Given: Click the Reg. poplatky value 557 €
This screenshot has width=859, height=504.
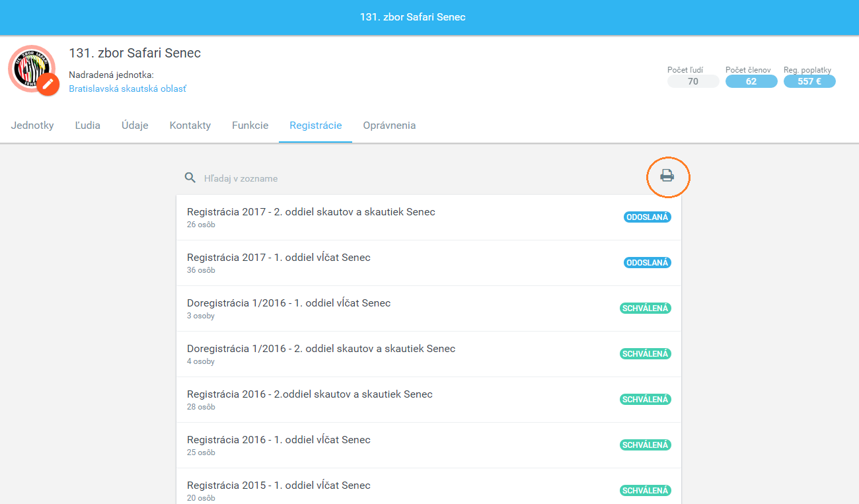Looking at the screenshot, I should click(809, 81).
